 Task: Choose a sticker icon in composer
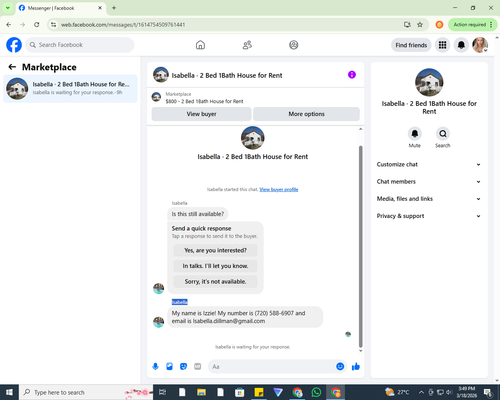[x=183, y=367]
